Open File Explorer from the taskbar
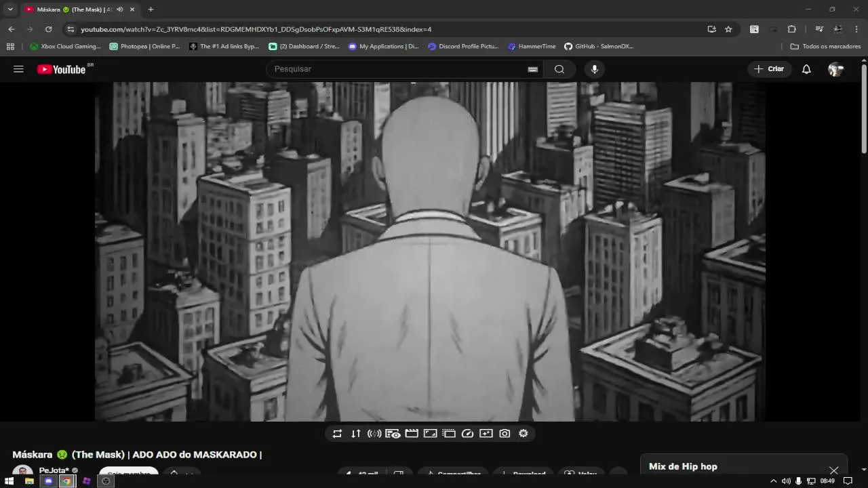The width and height of the screenshot is (868, 488). (29, 481)
